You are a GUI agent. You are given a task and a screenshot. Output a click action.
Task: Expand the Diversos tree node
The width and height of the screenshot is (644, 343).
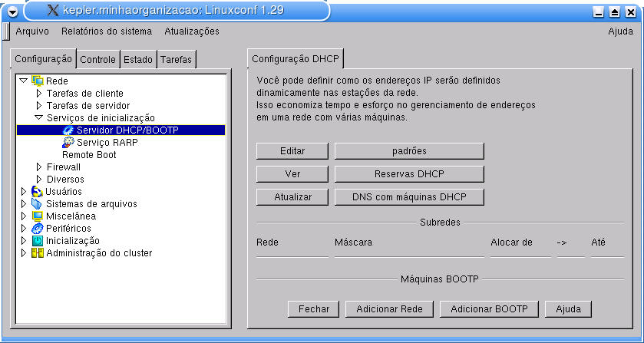[x=39, y=179]
